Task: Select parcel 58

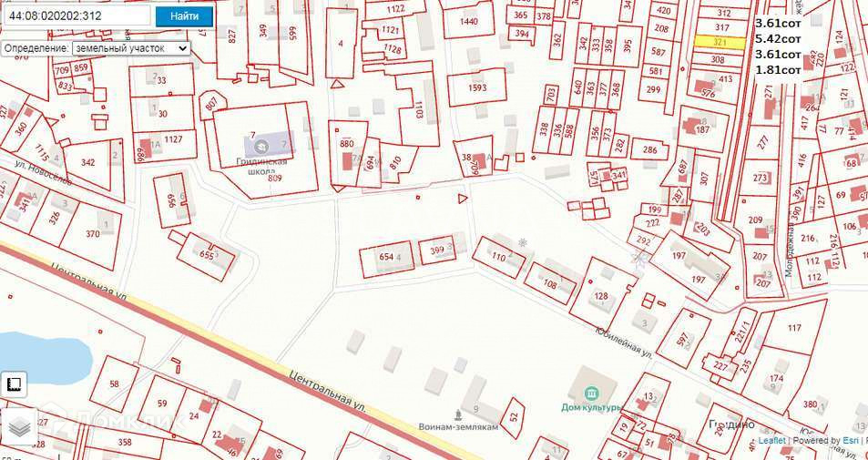Action: tap(114, 383)
